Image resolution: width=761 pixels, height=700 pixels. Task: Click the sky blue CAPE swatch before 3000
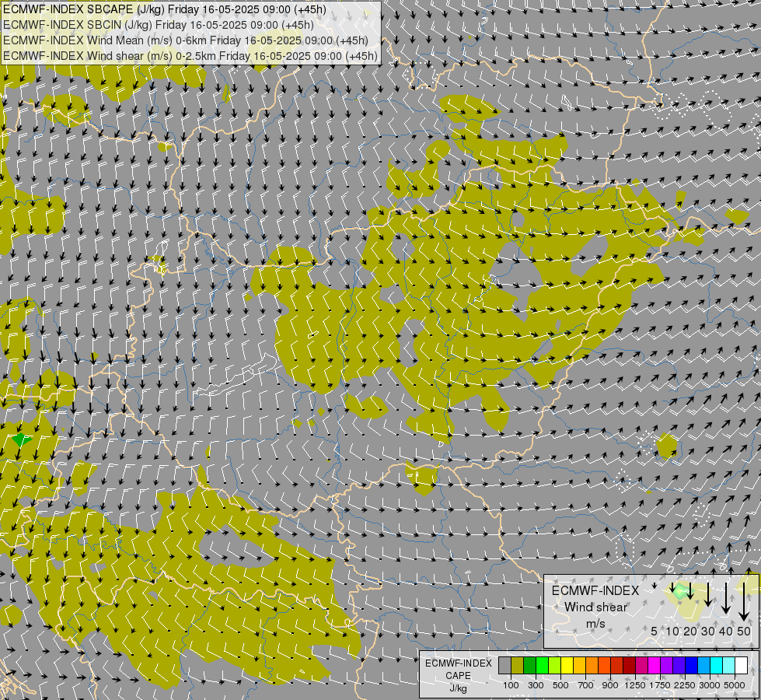[704, 665]
